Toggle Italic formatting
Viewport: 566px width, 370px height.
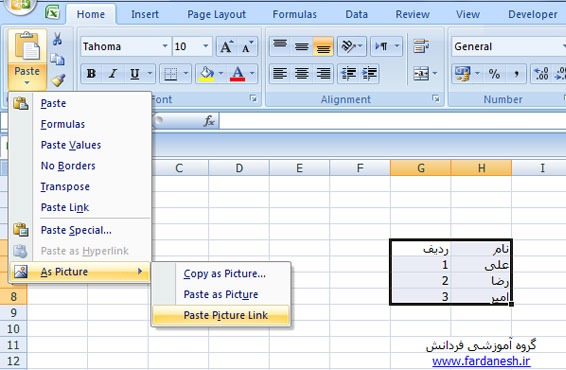[113, 74]
